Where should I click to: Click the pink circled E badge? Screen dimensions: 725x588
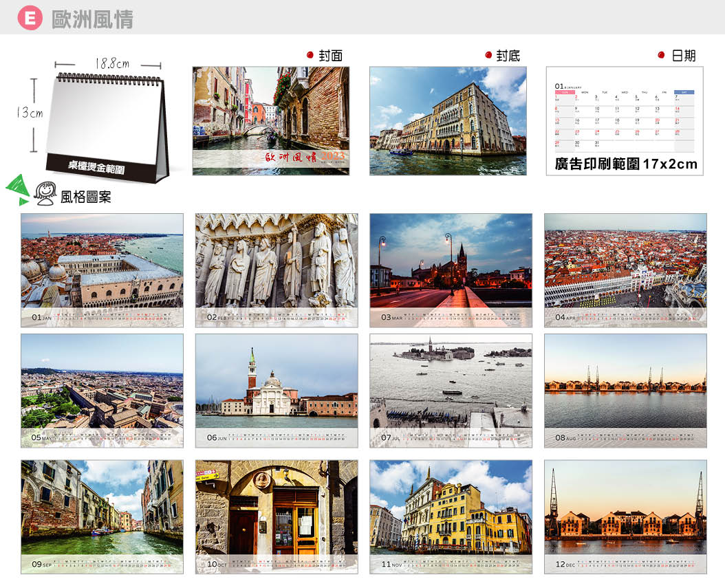[30, 18]
